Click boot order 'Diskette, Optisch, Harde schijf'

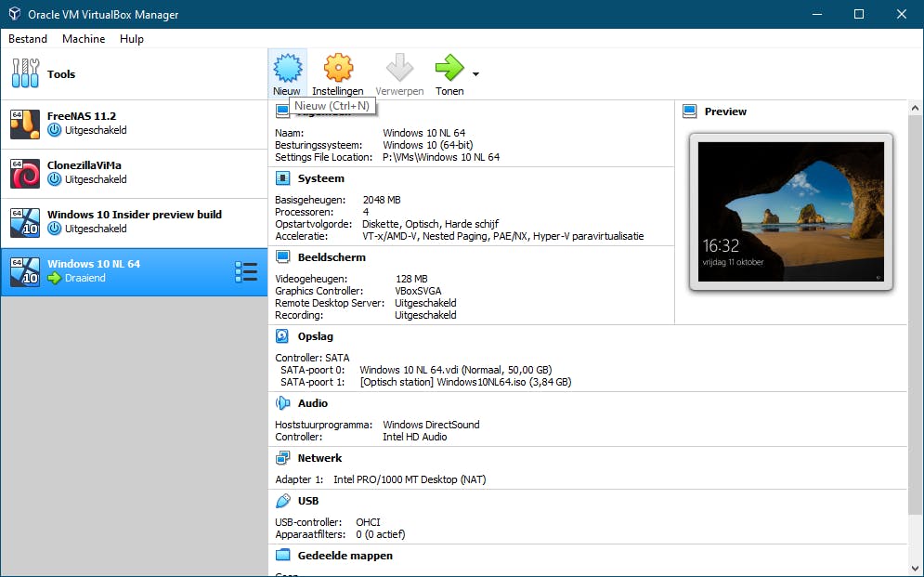pyautogui.click(x=430, y=224)
